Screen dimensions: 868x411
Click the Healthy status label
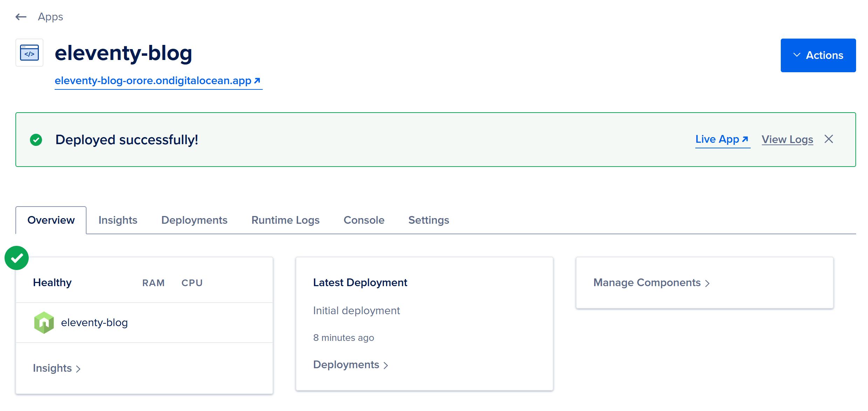pyautogui.click(x=52, y=283)
